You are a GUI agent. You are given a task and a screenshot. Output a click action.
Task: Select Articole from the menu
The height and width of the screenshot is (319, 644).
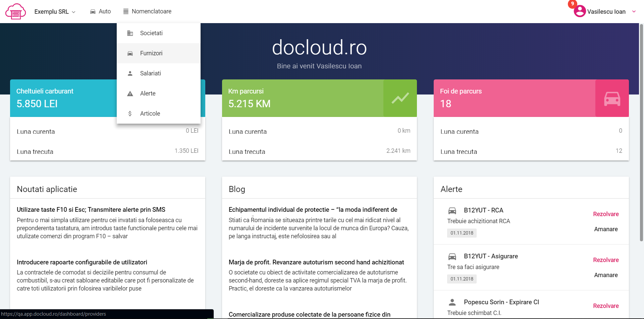pos(159,114)
